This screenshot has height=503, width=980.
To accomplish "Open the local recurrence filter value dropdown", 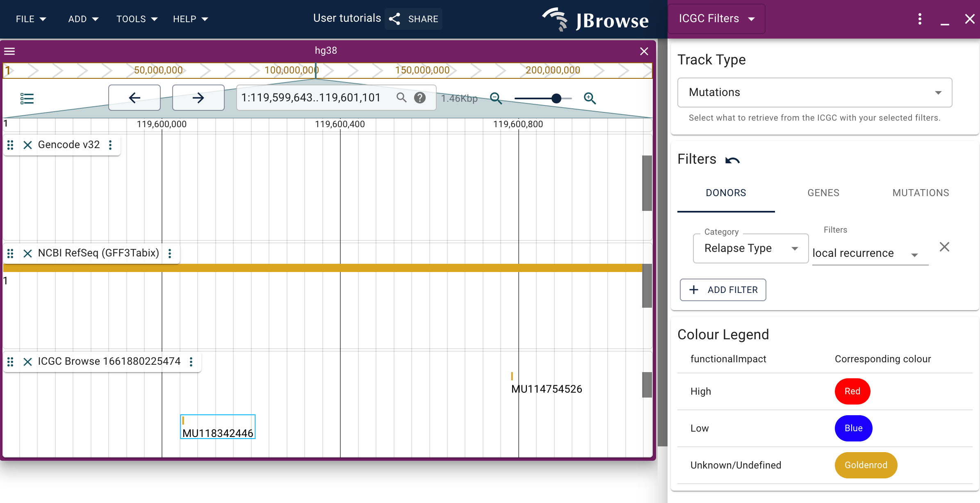I will (x=870, y=253).
